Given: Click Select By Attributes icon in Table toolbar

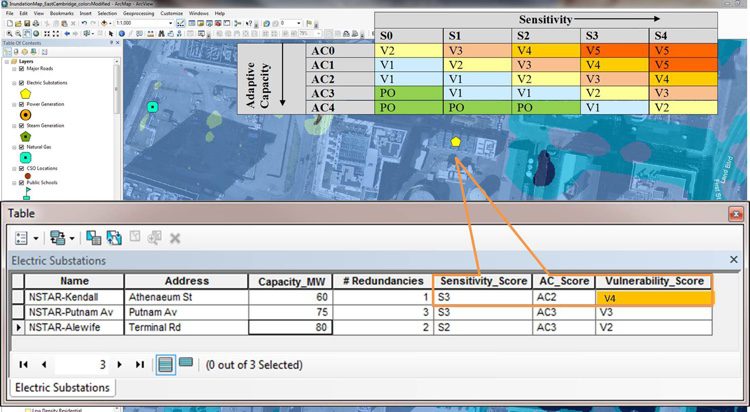Looking at the screenshot, I should [x=91, y=238].
